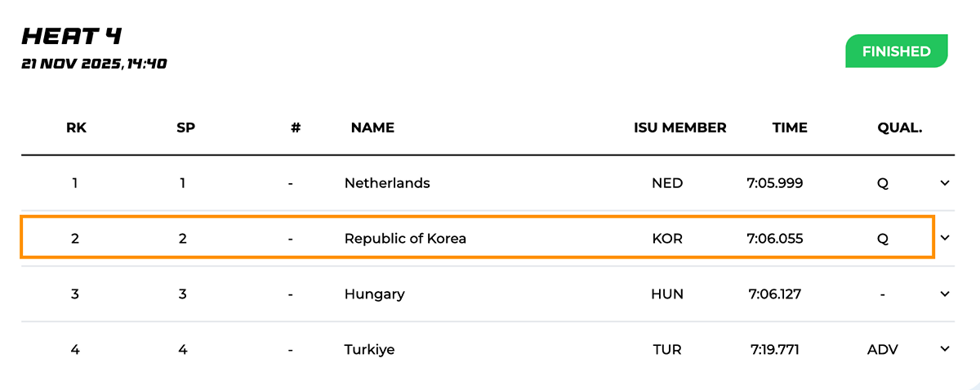The image size is (980, 390).
Task: Sort by the TIME column header
Action: [790, 128]
